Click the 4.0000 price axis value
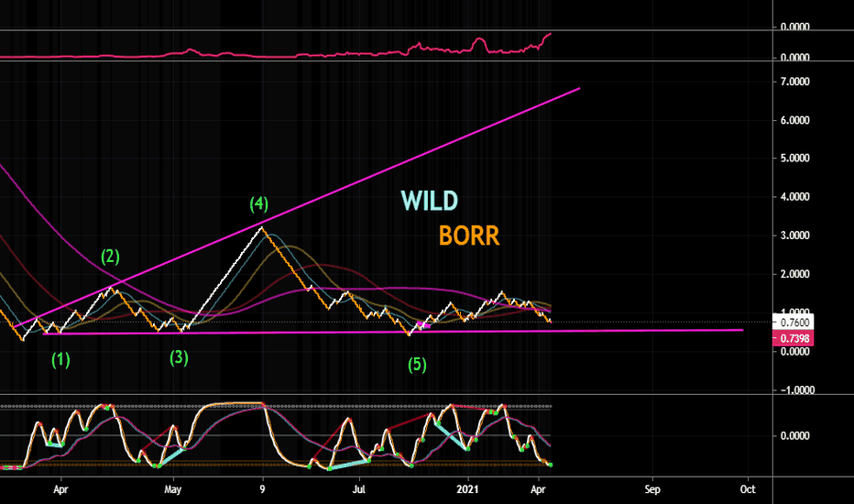854x504 pixels. [794, 197]
